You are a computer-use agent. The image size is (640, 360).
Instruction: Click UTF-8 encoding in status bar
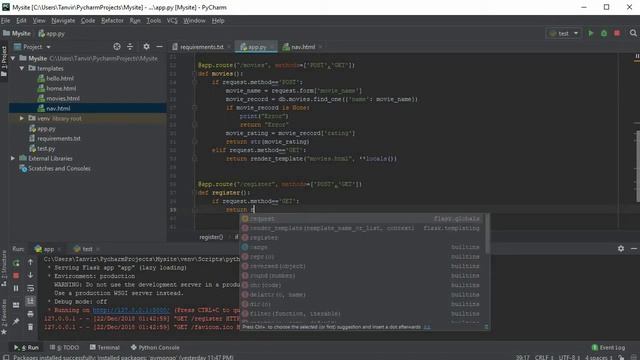(569, 357)
